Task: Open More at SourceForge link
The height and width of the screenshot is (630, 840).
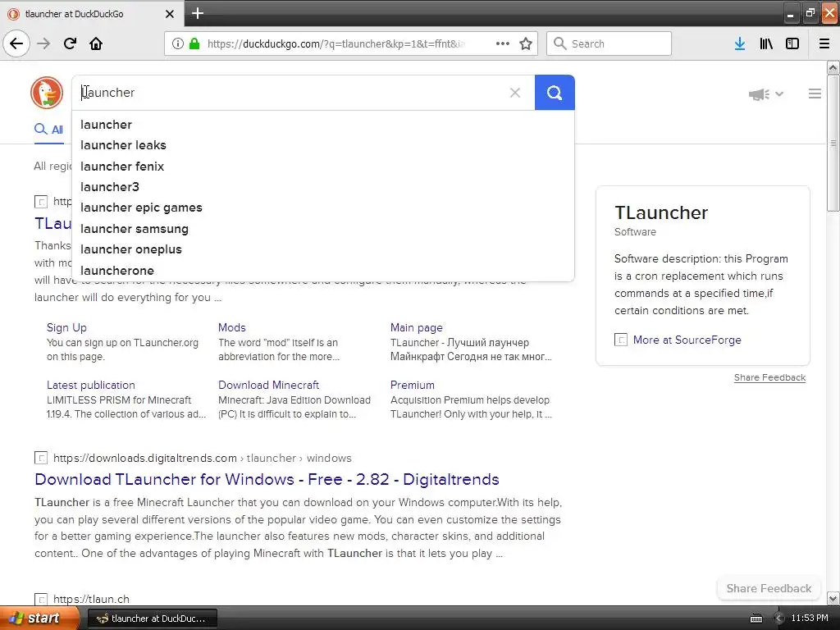Action: tap(687, 340)
